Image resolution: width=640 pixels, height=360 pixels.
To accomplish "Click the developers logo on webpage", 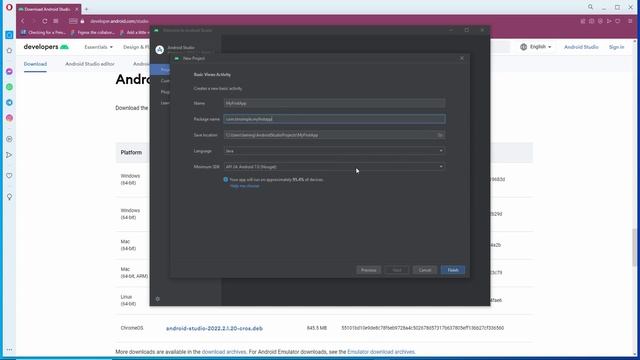I will pos(46,47).
